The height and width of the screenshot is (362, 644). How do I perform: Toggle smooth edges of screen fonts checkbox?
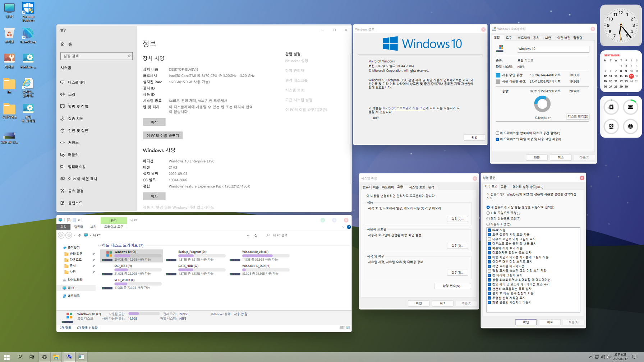coord(489,302)
